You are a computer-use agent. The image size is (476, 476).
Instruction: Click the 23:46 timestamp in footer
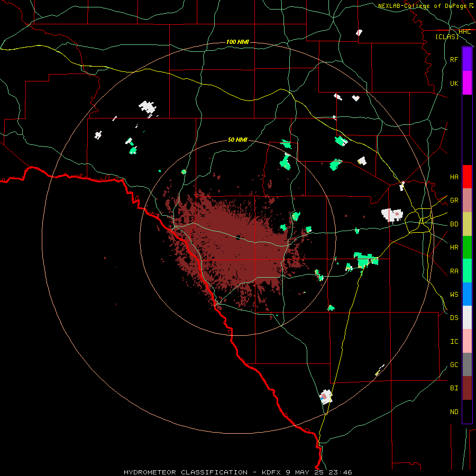coord(341,472)
